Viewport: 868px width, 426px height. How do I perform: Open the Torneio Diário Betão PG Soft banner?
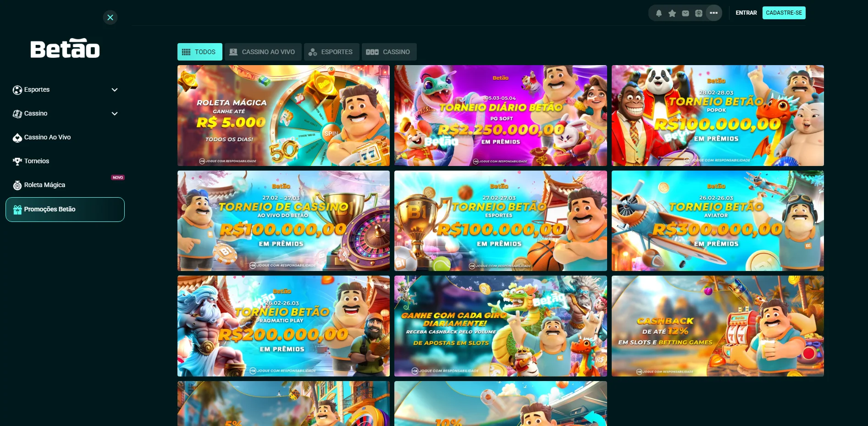(x=501, y=116)
